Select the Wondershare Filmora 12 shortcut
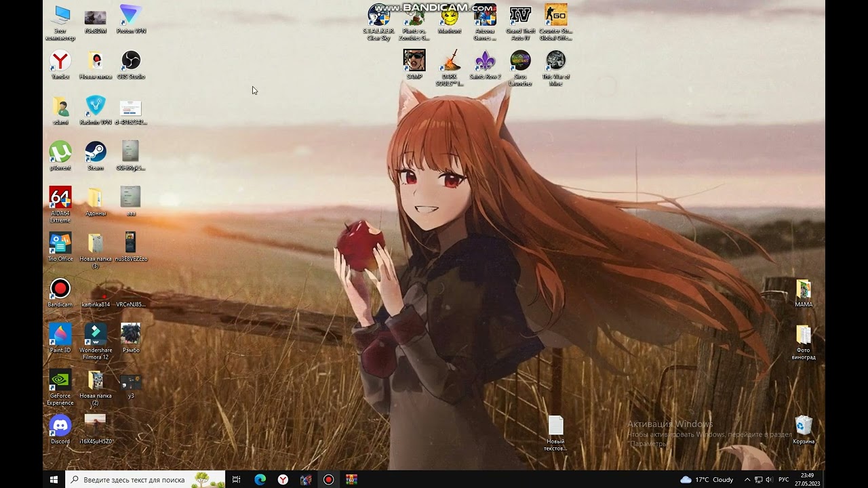 pyautogui.click(x=96, y=342)
